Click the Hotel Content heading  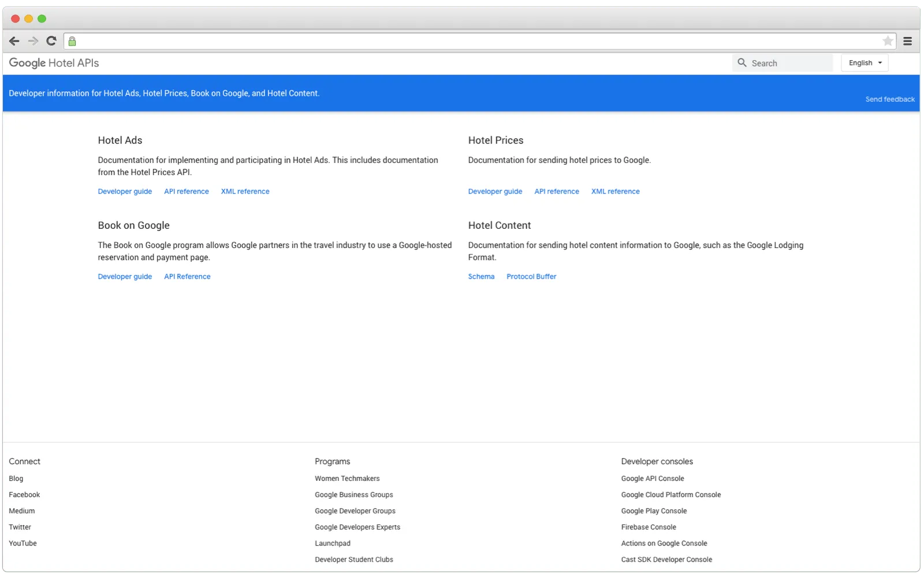pos(500,225)
